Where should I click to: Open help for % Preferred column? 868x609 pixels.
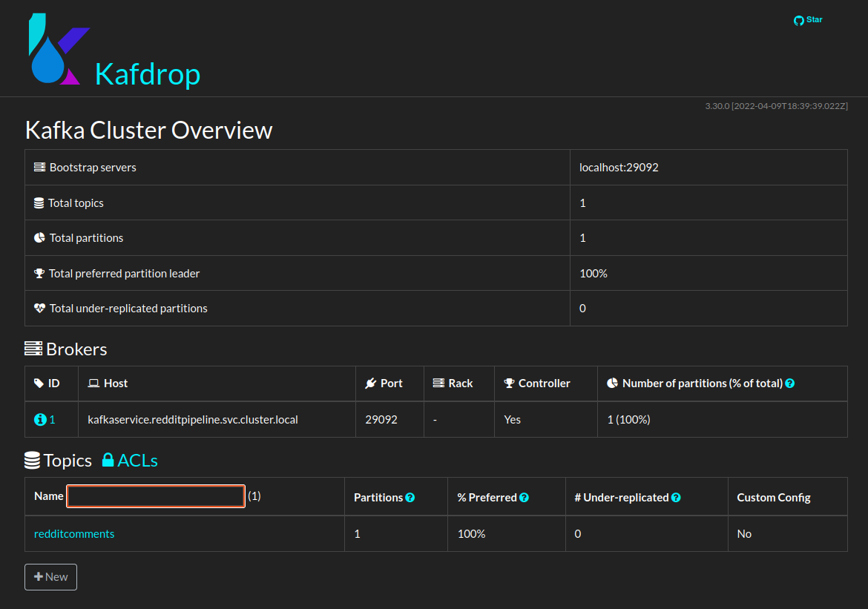(525, 498)
